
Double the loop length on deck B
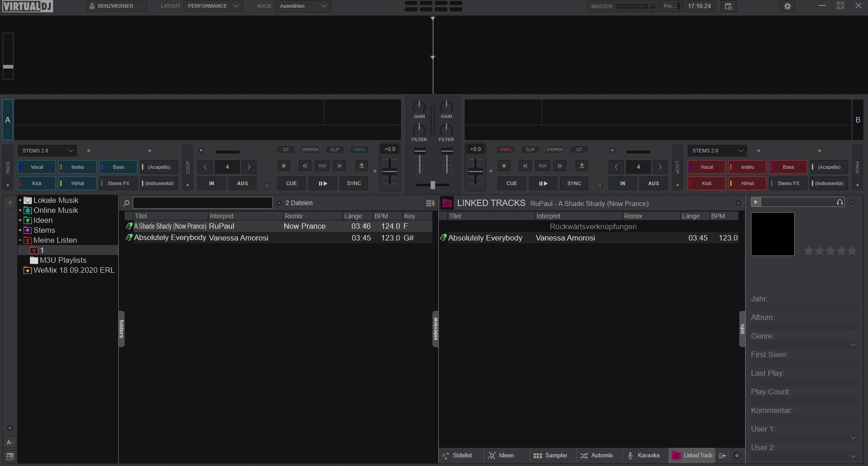[x=660, y=167]
